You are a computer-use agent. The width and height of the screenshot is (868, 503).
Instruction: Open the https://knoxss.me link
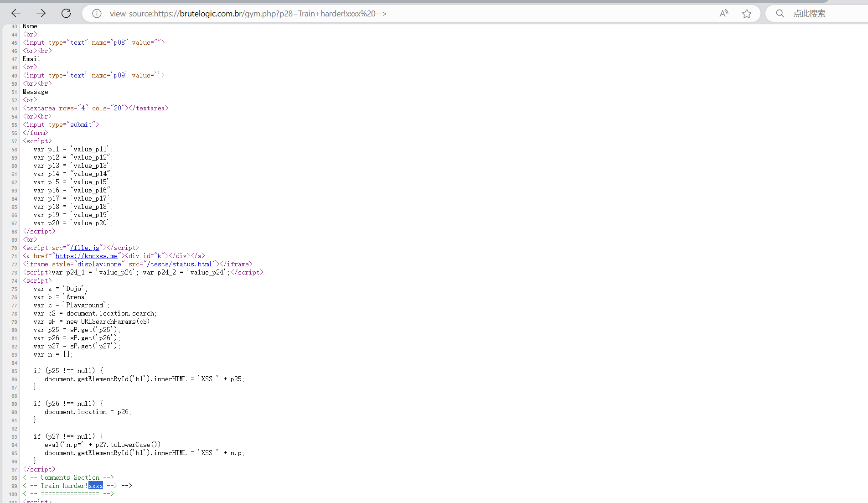86,256
